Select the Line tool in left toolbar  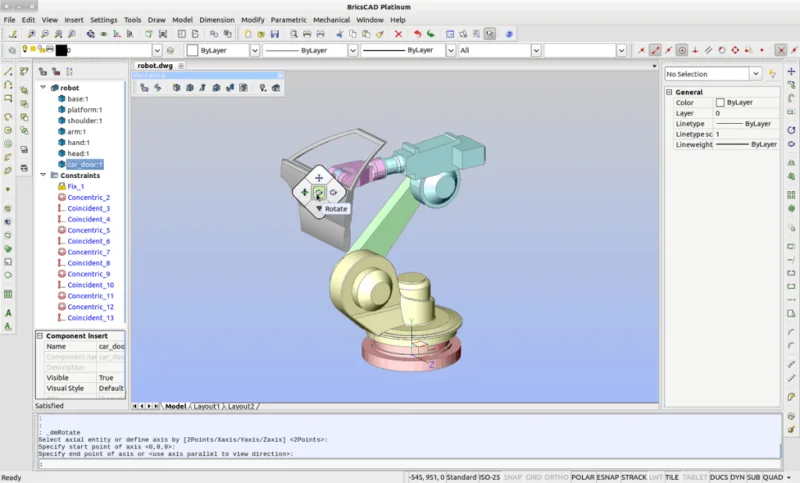pyautogui.click(x=8, y=71)
